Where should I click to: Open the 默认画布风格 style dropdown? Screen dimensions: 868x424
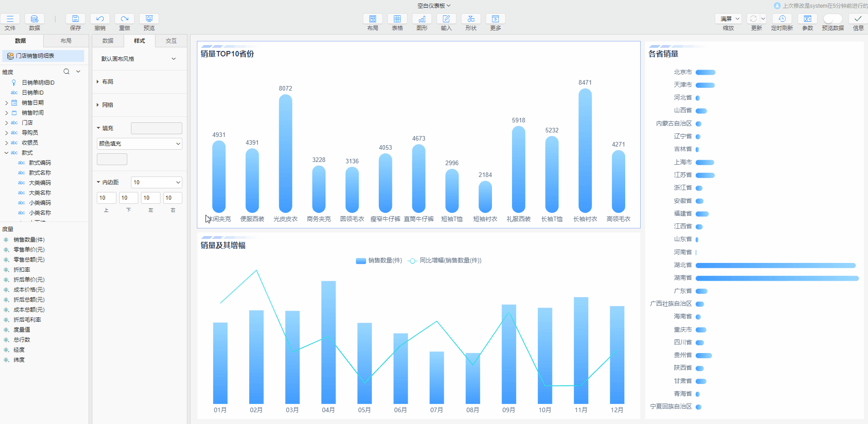click(x=139, y=59)
